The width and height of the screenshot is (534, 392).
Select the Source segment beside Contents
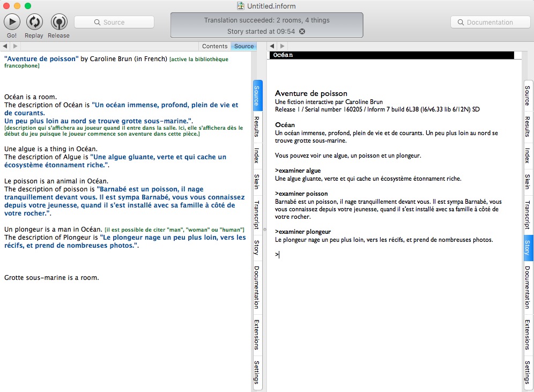click(x=244, y=47)
